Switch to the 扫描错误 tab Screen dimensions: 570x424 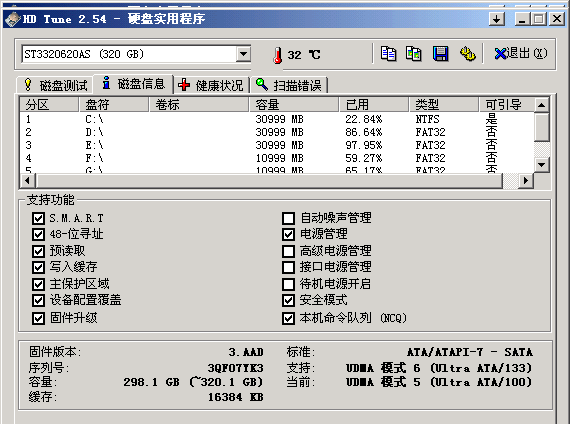point(289,85)
